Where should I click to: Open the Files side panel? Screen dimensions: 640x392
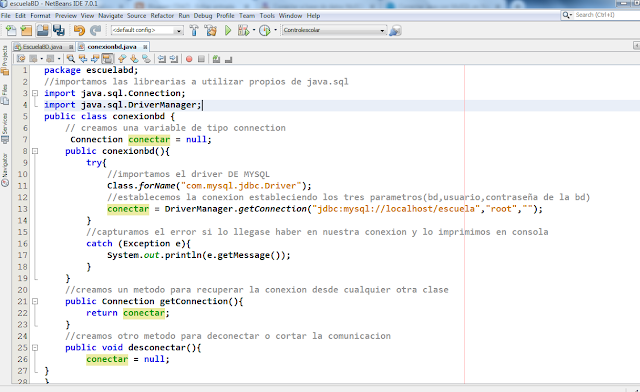pos(5,95)
